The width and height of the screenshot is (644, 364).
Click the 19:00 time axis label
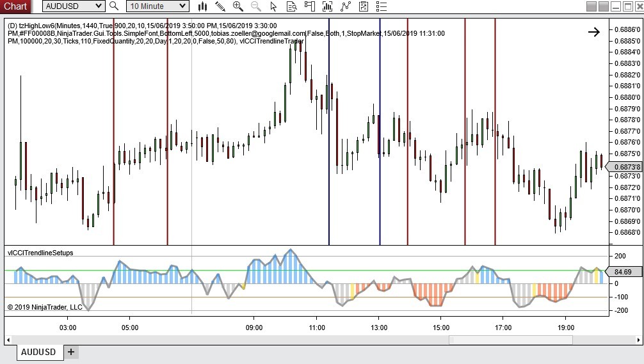click(566, 328)
